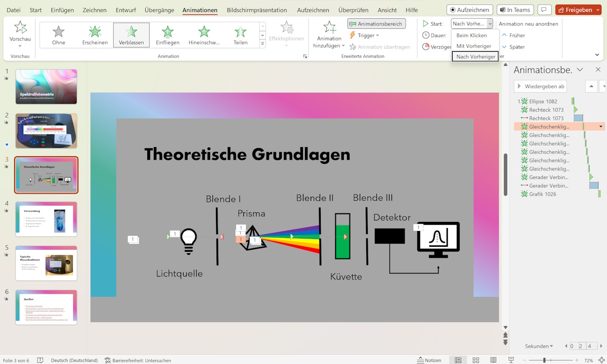The image size is (607, 364).
Task: Select slide 4 thumbnail Verwendung
Action: point(46,219)
